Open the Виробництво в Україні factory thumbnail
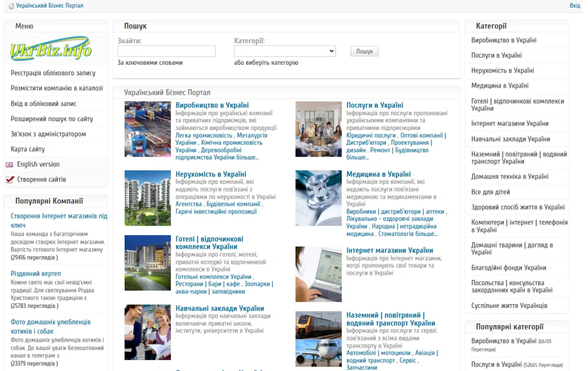Viewport: 588px width, 371px height. tap(148, 129)
